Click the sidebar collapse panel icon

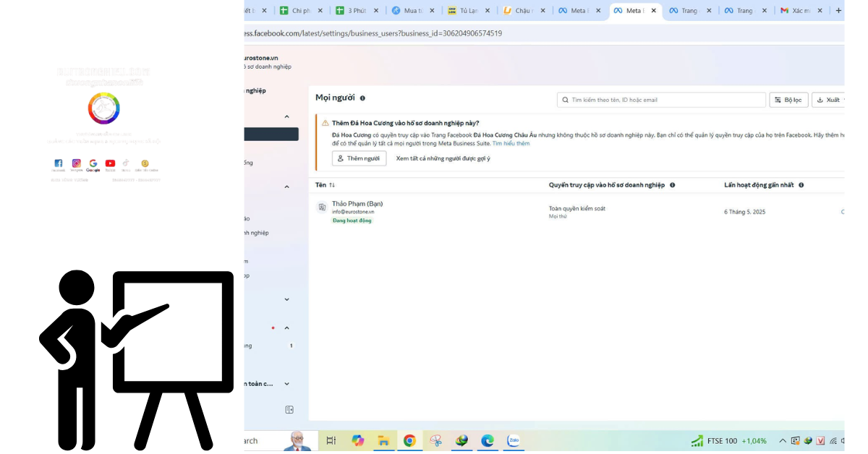tap(289, 410)
